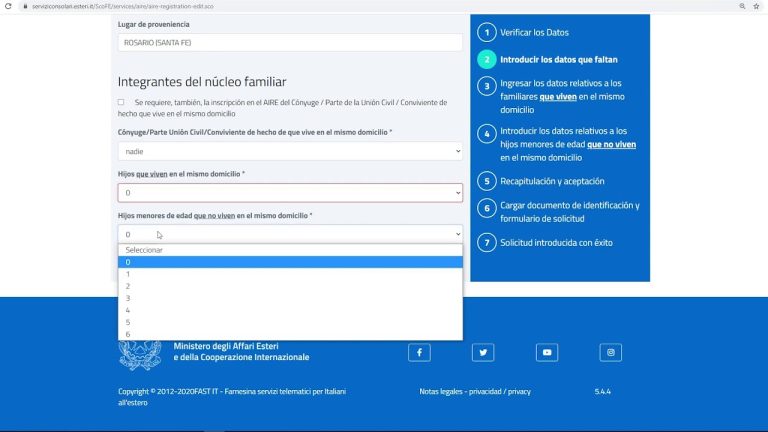768x432 pixels.
Task: Select option 6 in the dropdown list
Action: (x=290, y=334)
